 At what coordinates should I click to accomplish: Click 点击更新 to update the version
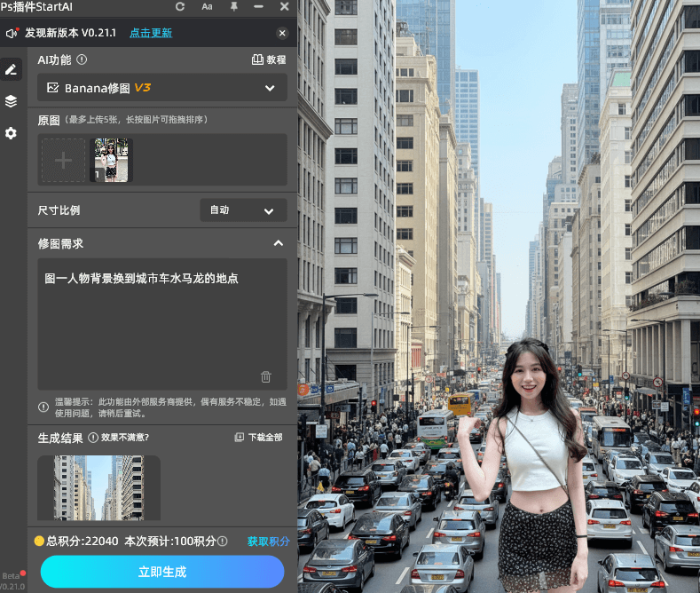(151, 33)
